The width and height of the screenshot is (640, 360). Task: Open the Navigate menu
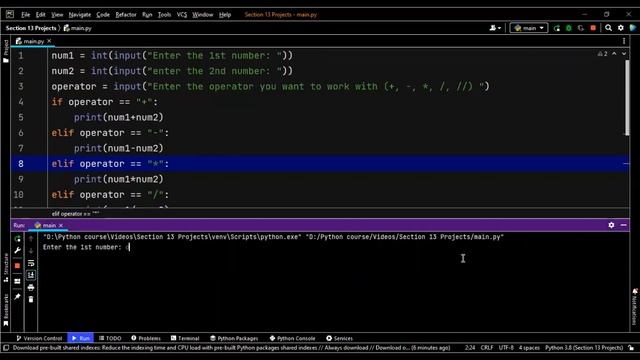click(80, 15)
